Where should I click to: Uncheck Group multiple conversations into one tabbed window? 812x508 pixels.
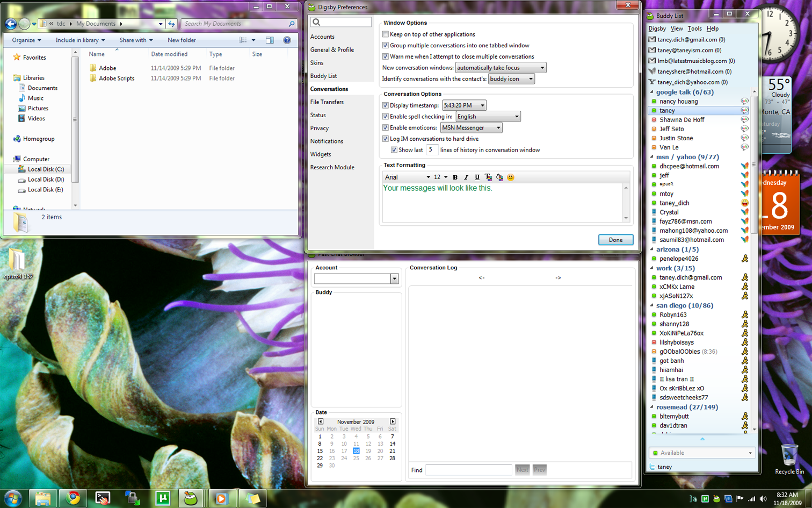386,45
